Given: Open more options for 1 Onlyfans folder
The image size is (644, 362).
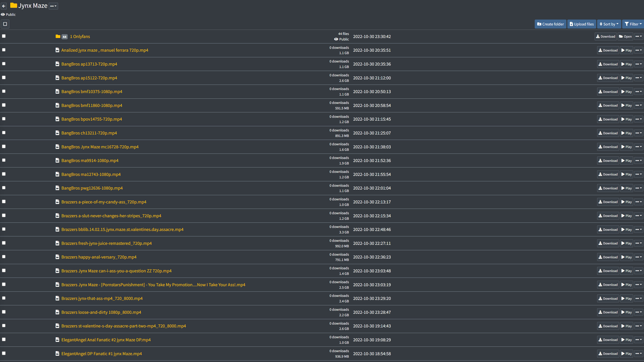Looking at the screenshot, I should [x=638, y=36].
